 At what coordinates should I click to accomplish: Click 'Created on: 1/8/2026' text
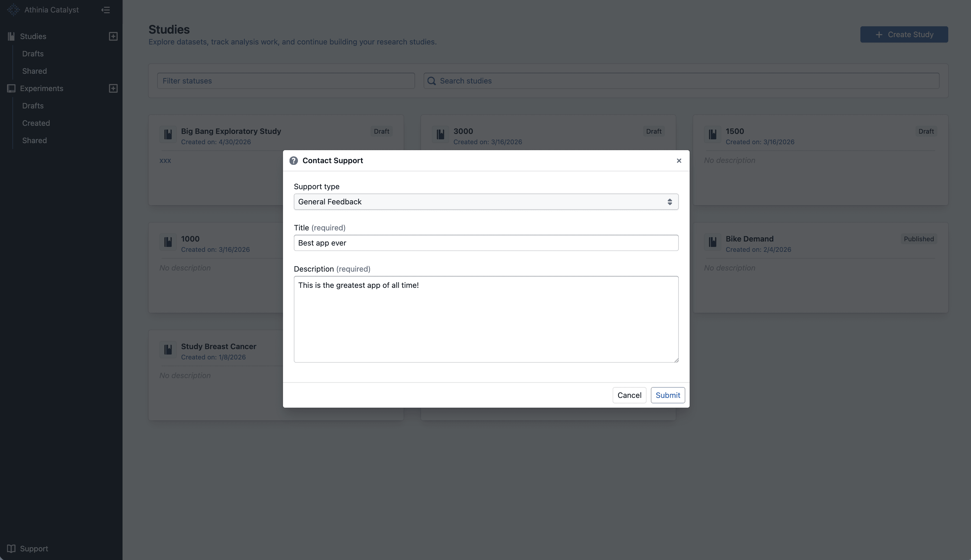tap(213, 357)
